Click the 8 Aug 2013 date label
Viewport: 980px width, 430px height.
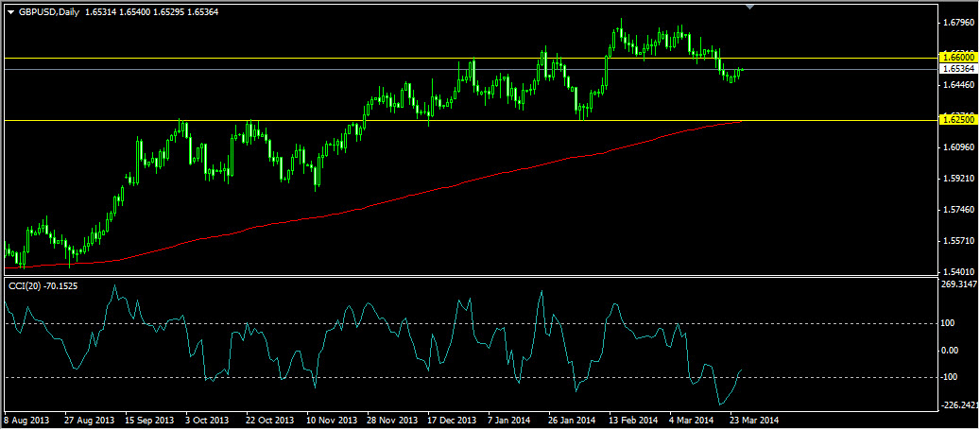pos(26,420)
